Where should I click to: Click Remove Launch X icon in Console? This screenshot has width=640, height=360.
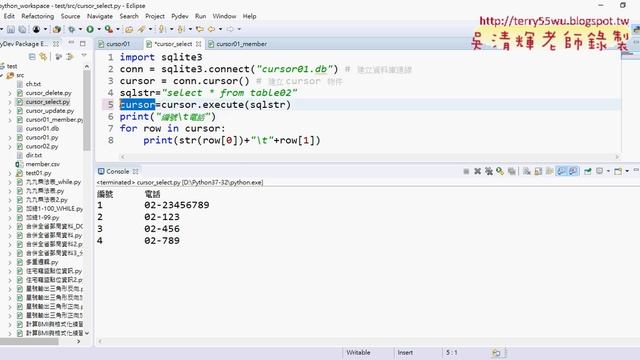pos(477,171)
